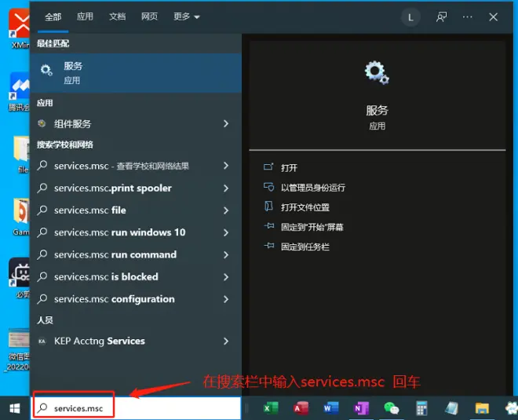Click the services.msc search input field
This screenshot has width=518, height=420.
pos(137,408)
